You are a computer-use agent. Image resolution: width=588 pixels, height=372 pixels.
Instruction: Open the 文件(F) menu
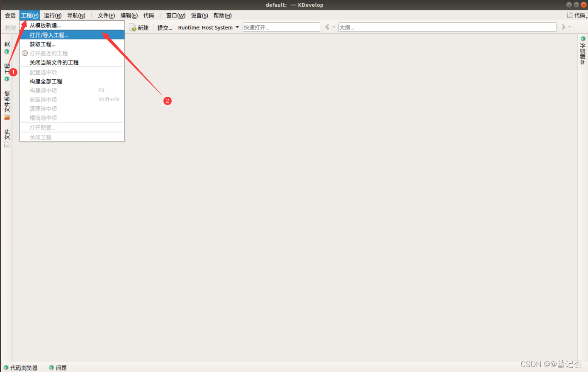(x=106, y=15)
